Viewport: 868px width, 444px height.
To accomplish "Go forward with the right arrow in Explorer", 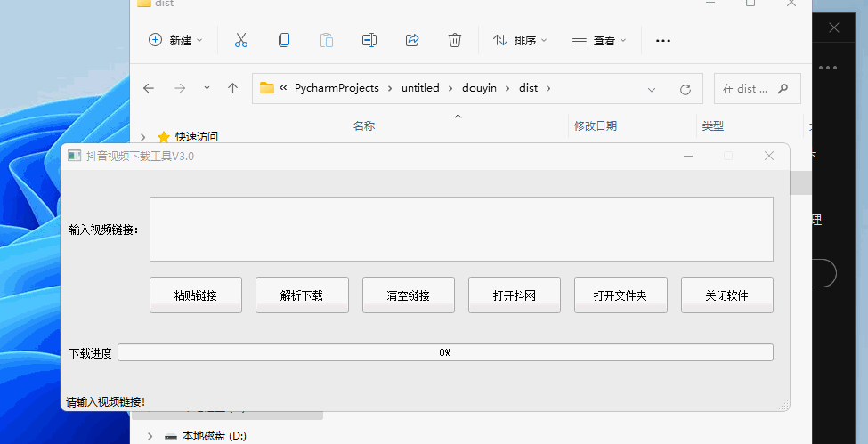I will coord(180,88).
